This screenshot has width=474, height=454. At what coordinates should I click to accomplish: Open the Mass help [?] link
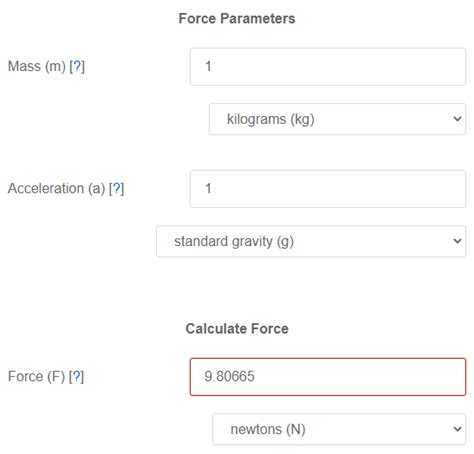77,66
